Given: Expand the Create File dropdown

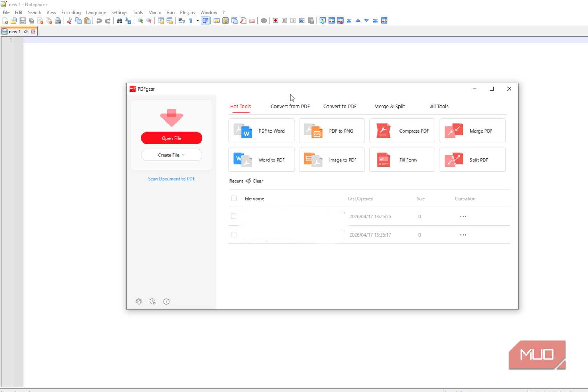Looking at the screenshot, I should [x=171, y=155].
